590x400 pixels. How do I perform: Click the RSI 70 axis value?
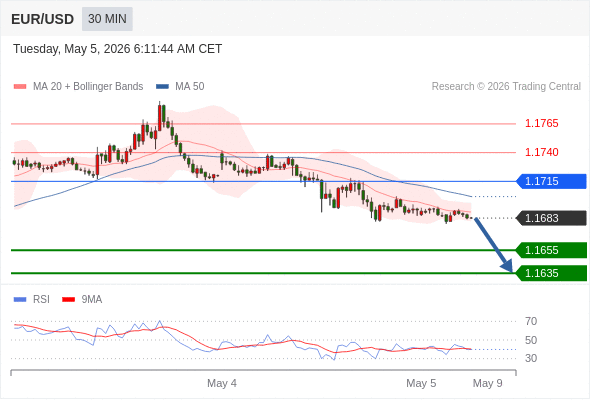click(x=531, y=321)
